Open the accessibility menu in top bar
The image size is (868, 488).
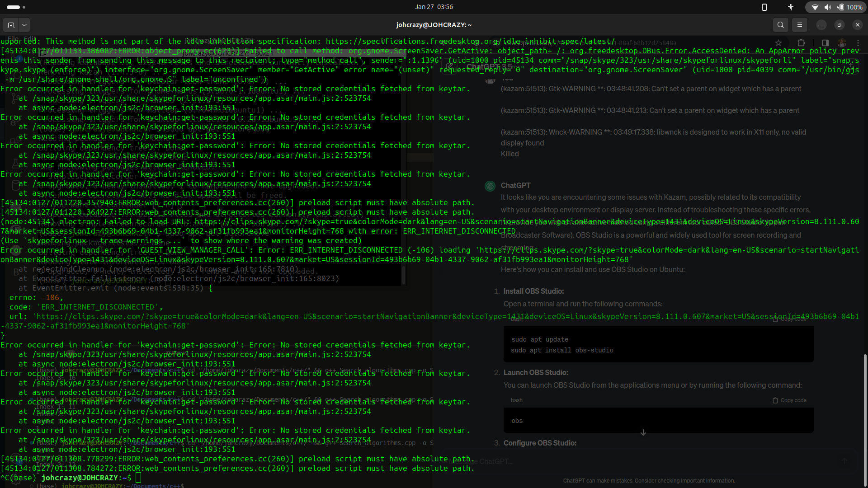790,7
